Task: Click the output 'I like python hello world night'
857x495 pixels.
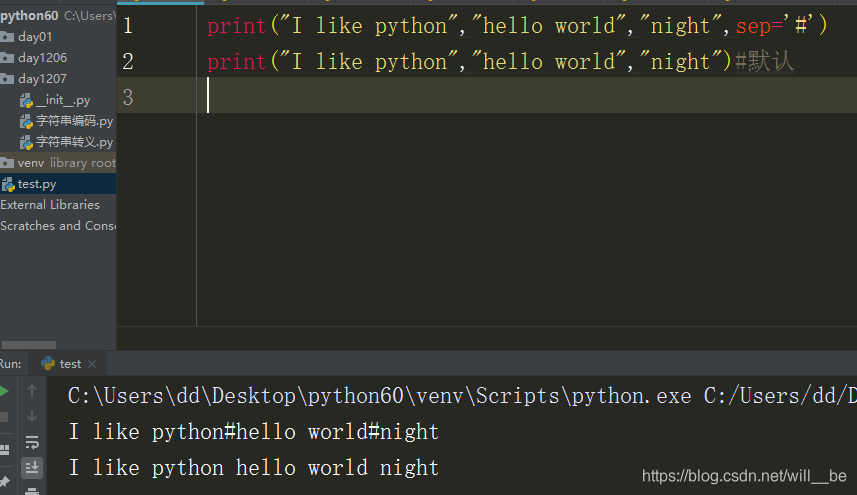Action: click(254, 468)
